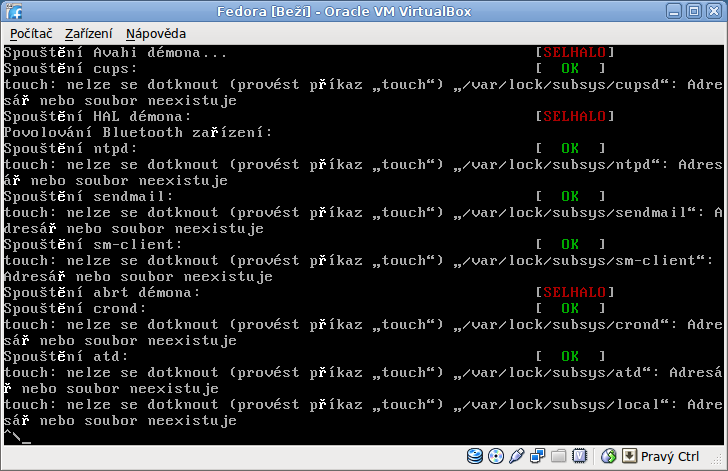The height and width of the screenshot is (471, 728).
Task: Click the USB devices icon
Action: [x=517, y=456]
